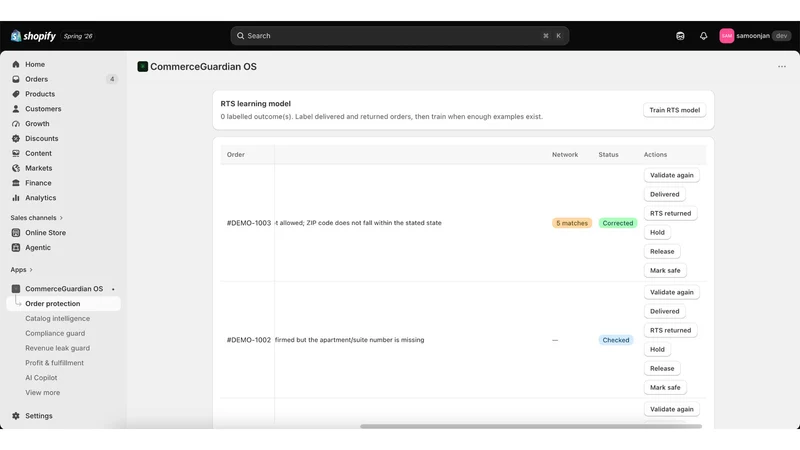
Task: Click the RTS learning model heading
Action: [x=256, y=104]
